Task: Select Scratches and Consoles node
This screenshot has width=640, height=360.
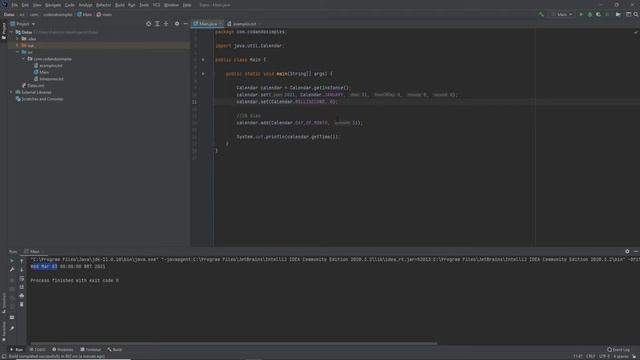Action: (42, 99)
